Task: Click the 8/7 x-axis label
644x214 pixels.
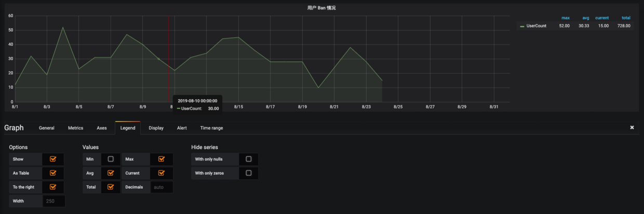Action: [111, 106]
